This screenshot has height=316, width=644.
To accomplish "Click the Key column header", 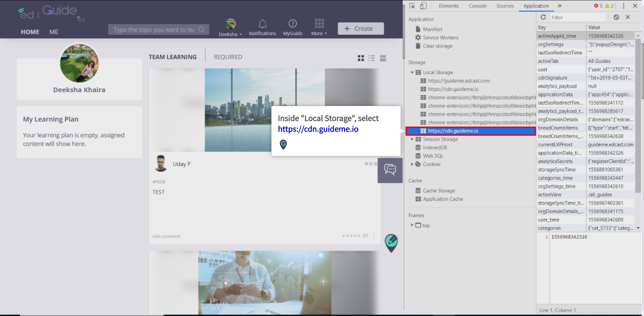I will (x=561, y=27).
